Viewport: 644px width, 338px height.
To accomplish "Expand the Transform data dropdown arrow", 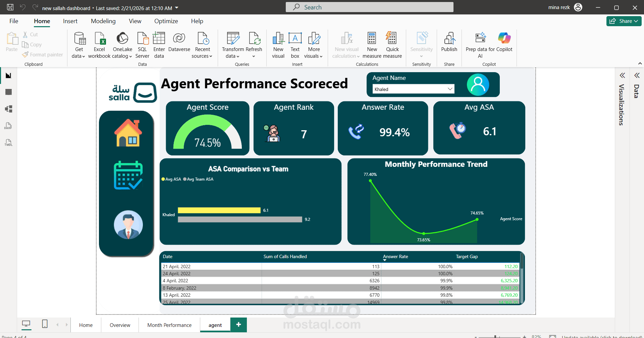I will [238, 56].
